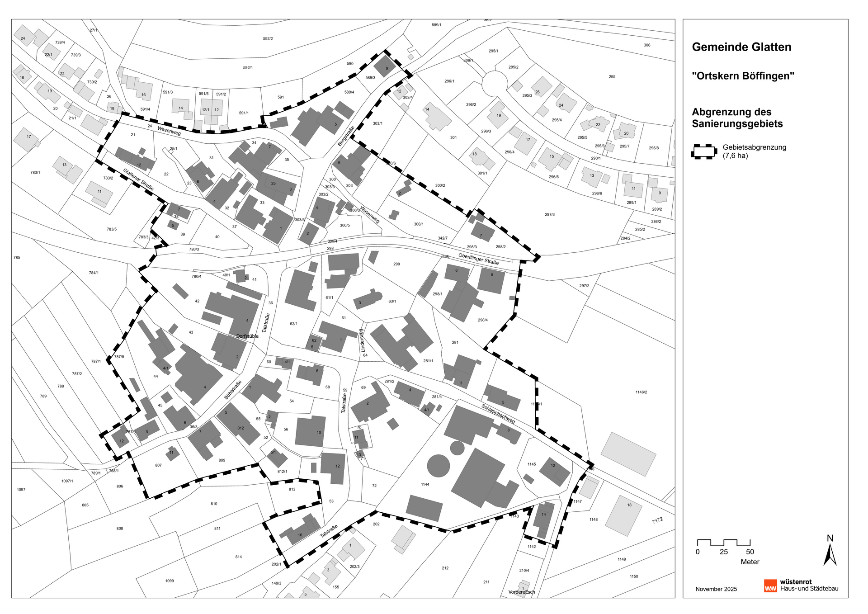Click the scale bar graphic

(x=723, y=542)
